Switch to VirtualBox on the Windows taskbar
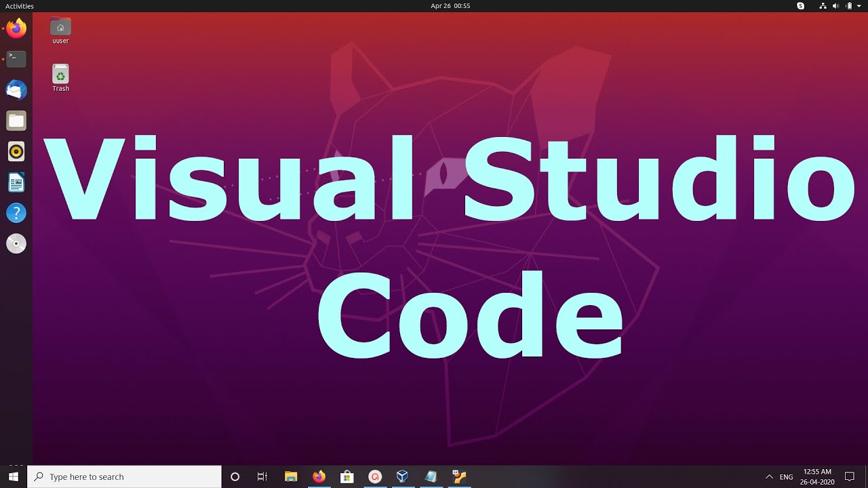This screenshot has height=488, width=868. tap(403, 476)
